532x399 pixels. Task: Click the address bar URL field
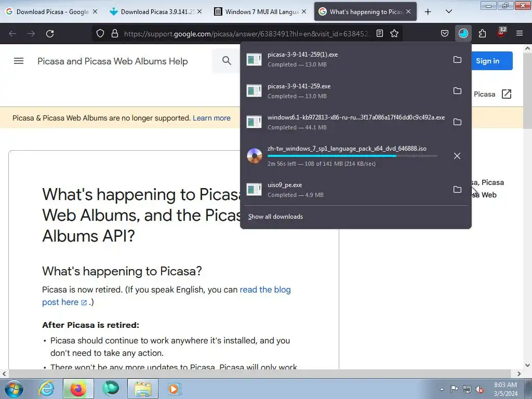pos(247,34)
